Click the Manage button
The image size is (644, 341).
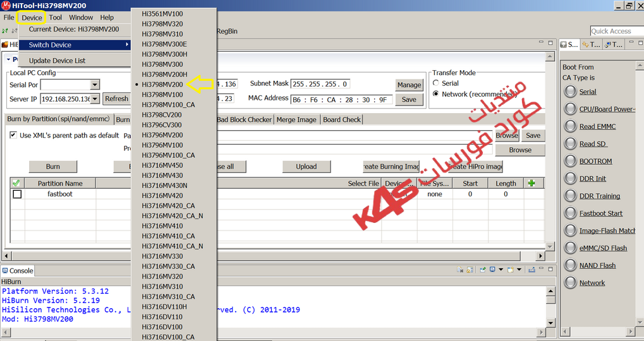(x=409, y=85)
